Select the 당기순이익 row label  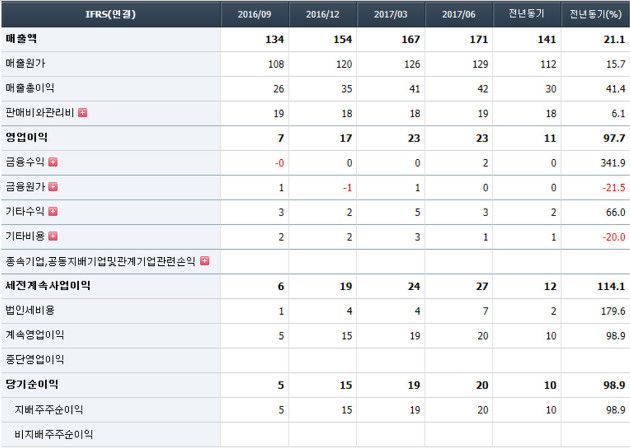32,384
